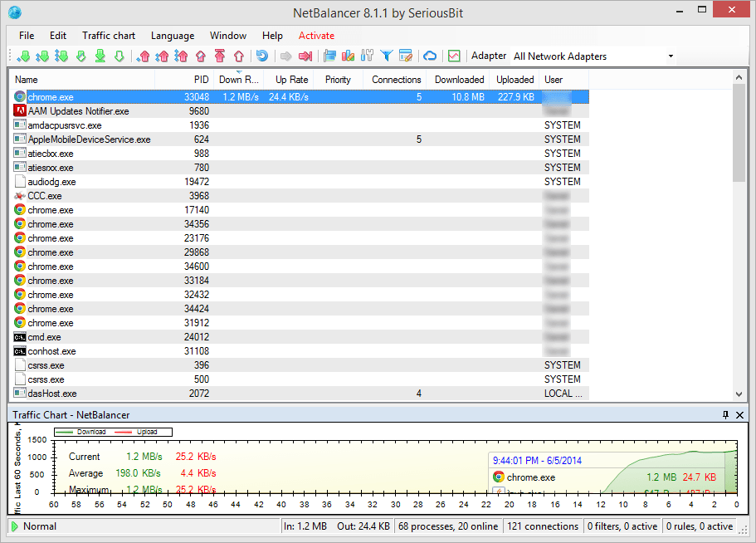The height and width of the screenshot is (543, 756).
Task: Click the process list scroll-down arrow
Action: (739, 394)
